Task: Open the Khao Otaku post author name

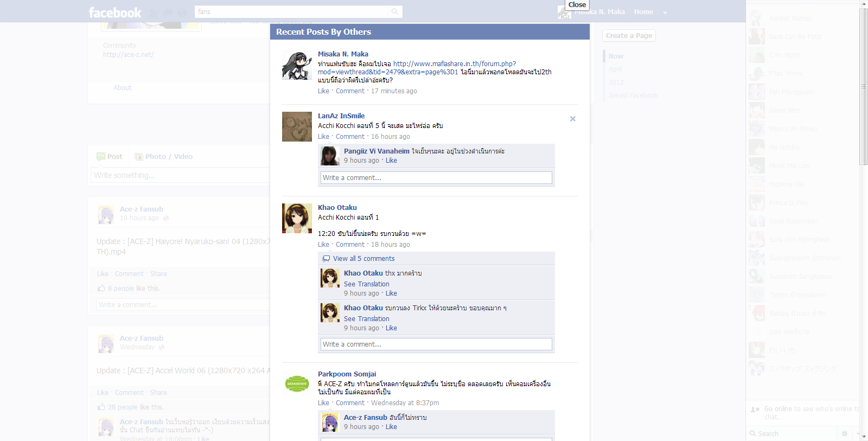Action: 337,208
